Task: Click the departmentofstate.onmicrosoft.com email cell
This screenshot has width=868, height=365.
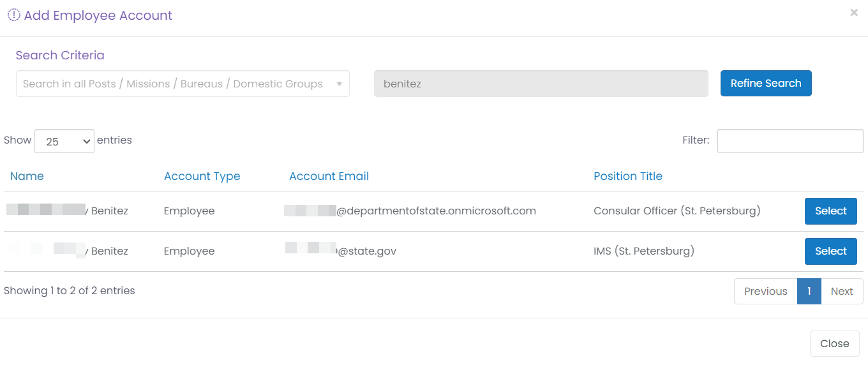Action: (410, 211)
